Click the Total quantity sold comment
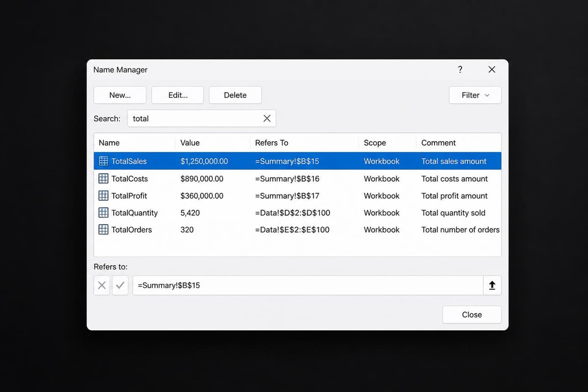Screen dimensions: 588x392 (x=453, y=213)
